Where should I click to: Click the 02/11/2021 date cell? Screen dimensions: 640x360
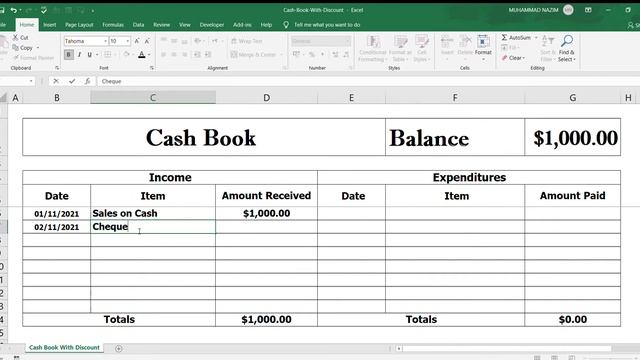click(57, 227)
